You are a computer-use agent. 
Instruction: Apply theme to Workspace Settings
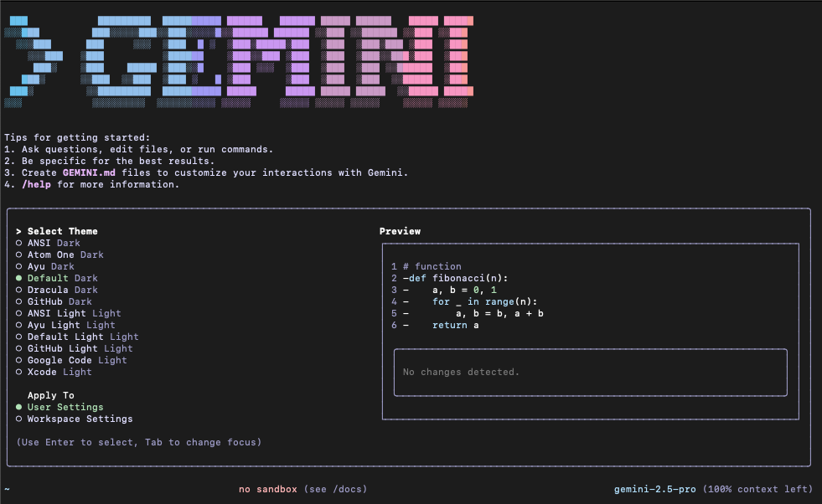(x=75, y=419)
